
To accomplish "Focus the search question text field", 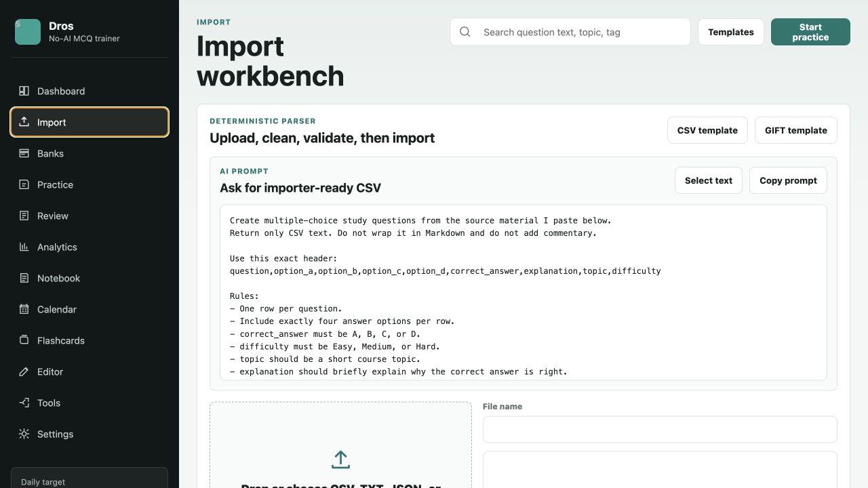I will 570,32.
